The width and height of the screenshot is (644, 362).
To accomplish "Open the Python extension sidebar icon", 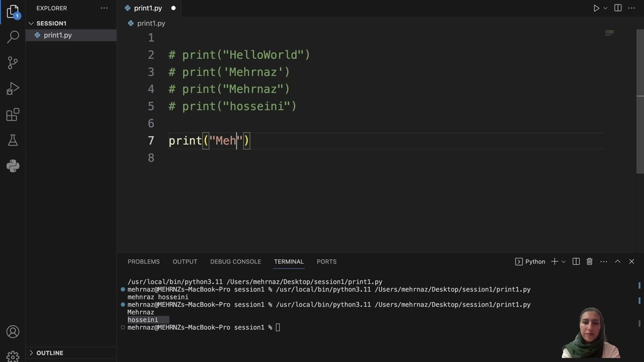I will 13,166.
